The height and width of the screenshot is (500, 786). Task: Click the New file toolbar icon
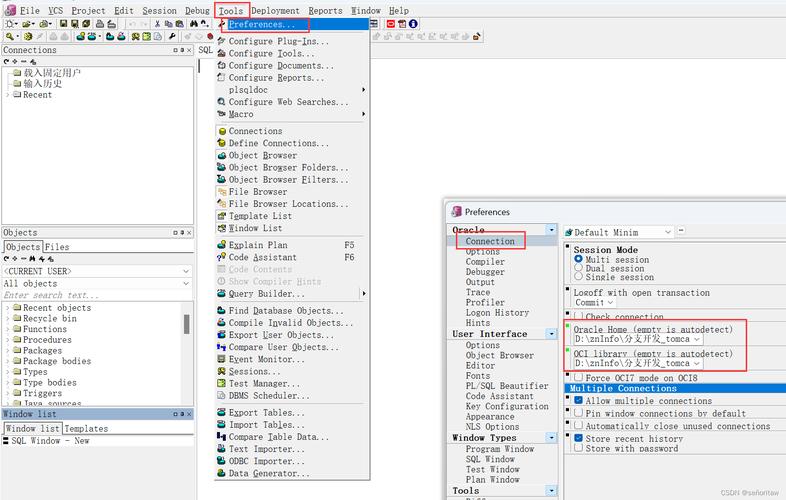coord(9,24)
